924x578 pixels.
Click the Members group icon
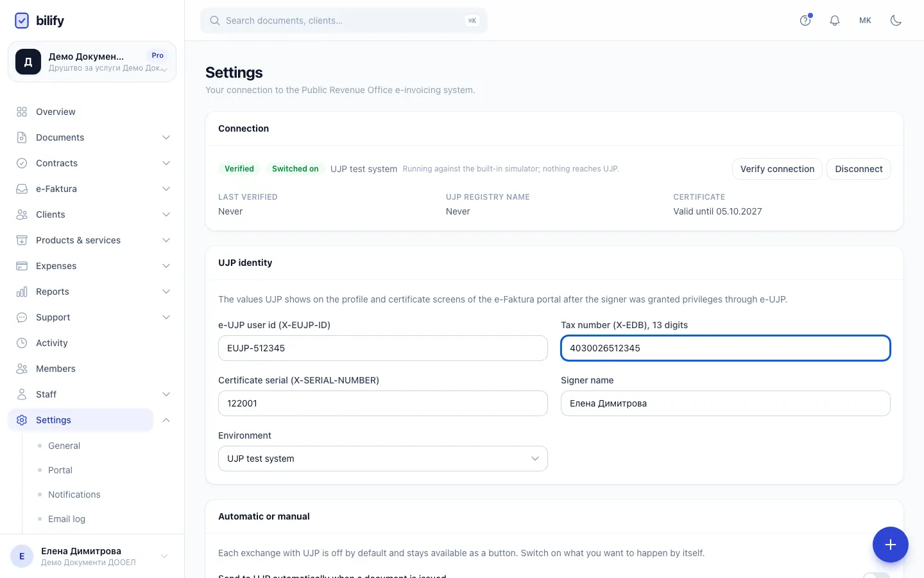[22, 369]
